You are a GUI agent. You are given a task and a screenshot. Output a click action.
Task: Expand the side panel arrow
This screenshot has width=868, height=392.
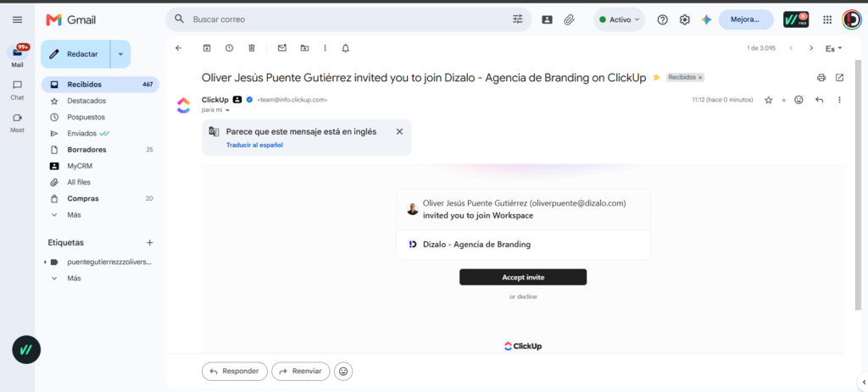(864, 382)
